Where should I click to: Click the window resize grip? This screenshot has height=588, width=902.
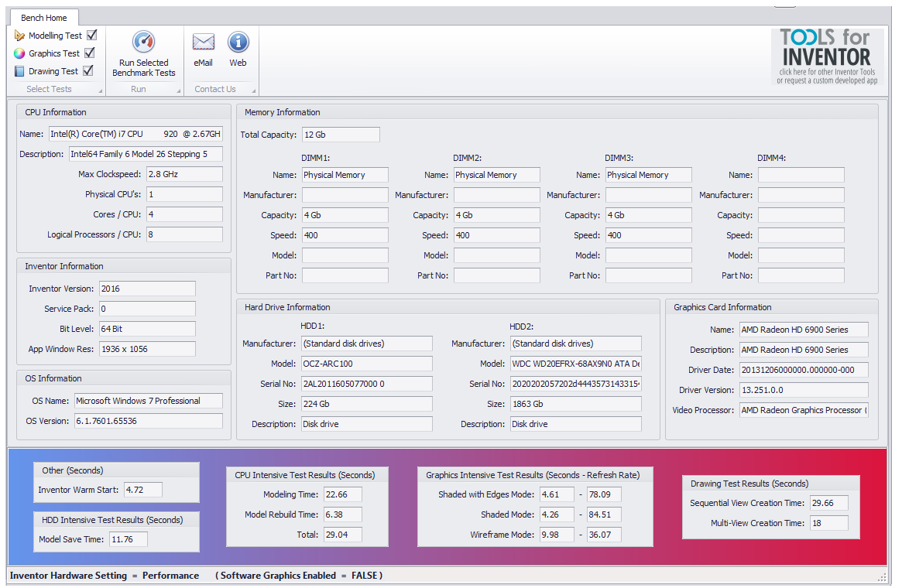coord(883,577)
